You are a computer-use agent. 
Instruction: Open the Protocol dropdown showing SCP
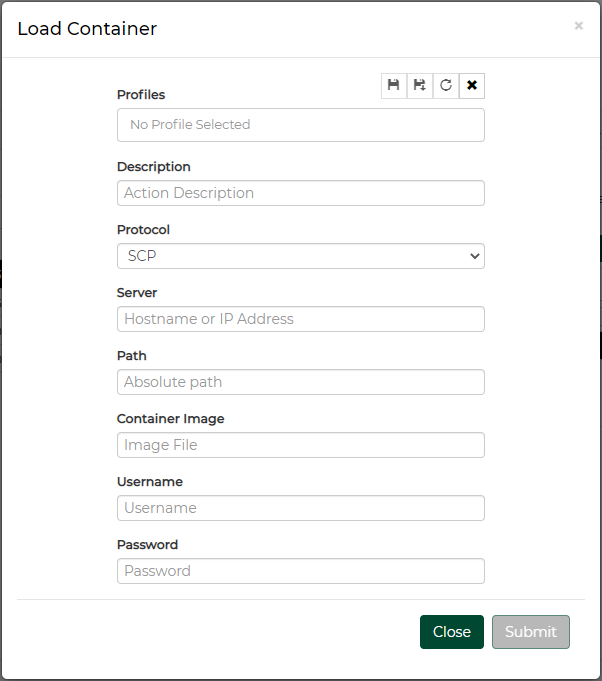click(300, 256)
